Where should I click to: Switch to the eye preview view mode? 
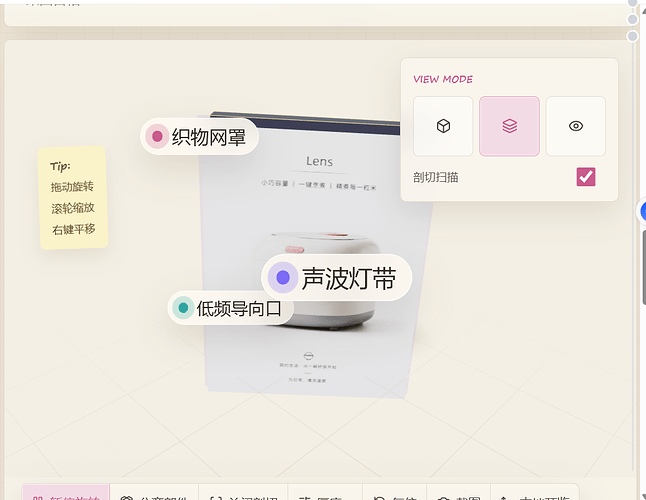[x=576, y=126]
